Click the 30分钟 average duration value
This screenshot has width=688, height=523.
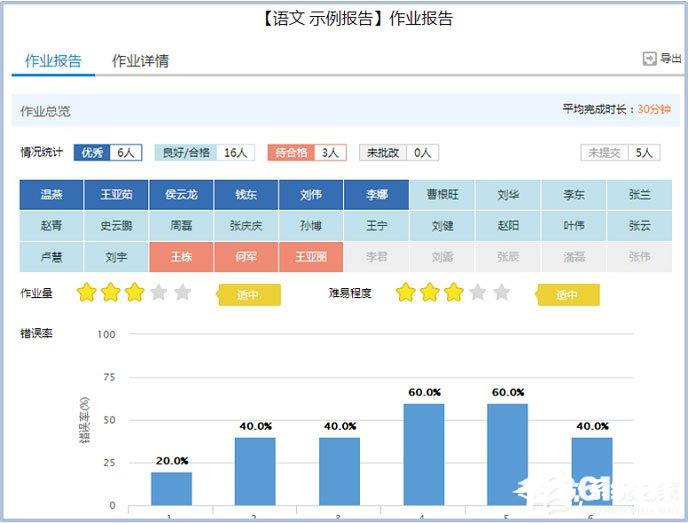[654, 109]
